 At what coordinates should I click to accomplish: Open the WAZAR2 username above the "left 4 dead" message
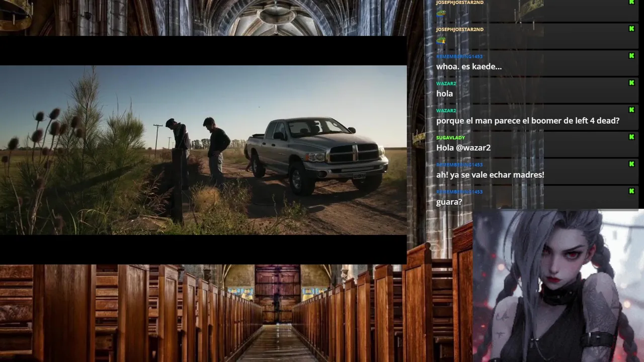(x=446, y=111)
